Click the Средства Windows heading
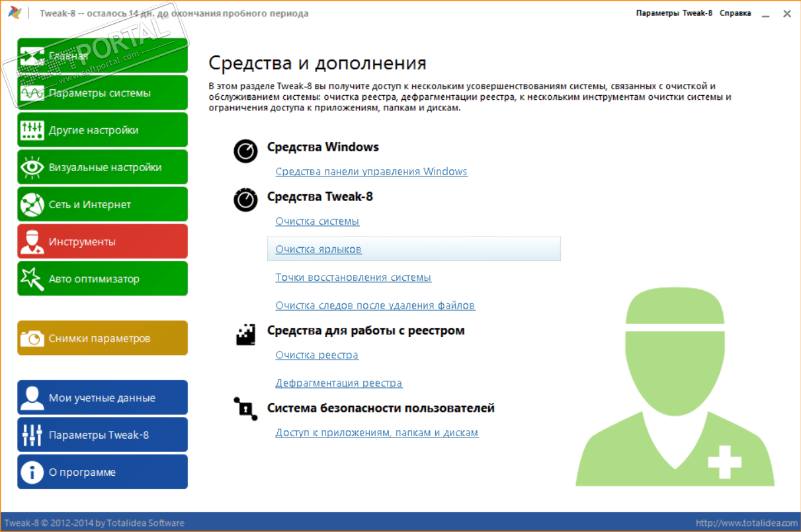This screenshot has height=532, width=801. point(323,147)
